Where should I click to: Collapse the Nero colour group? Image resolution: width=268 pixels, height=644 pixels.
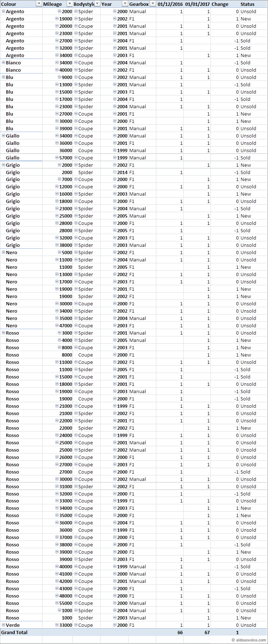point(4,252)
